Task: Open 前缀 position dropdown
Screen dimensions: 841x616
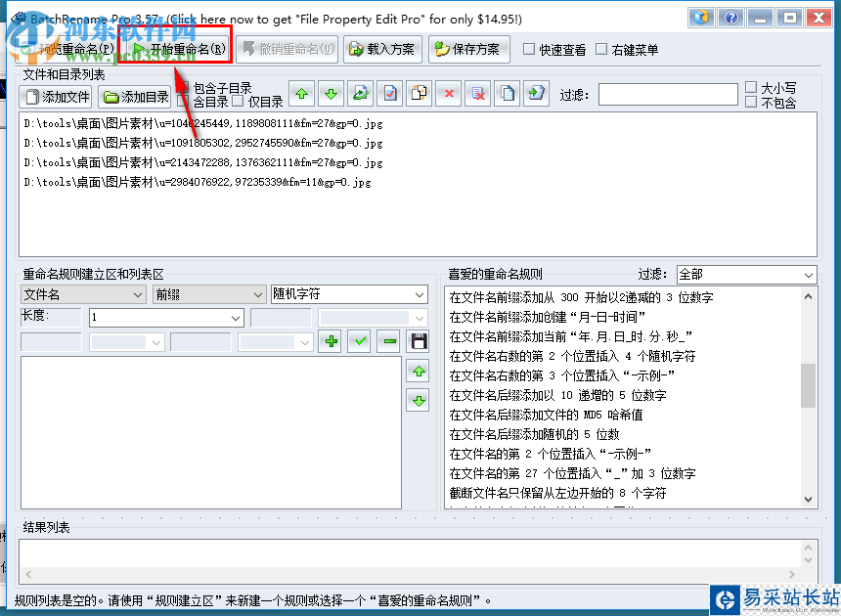Action: [x=209, y=295]
